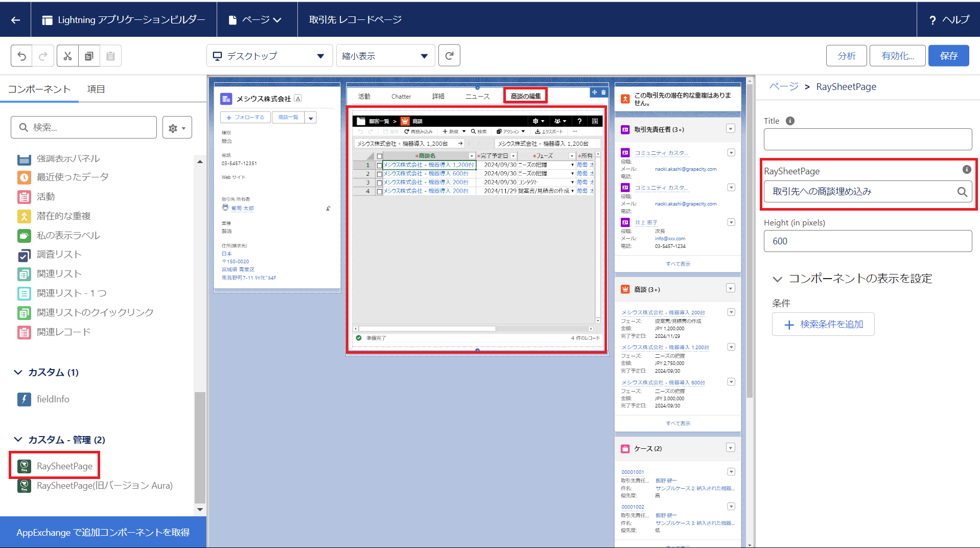Check the row 2 checkbox in RaySheet
980x548 pixels.
tap(379, 174)
